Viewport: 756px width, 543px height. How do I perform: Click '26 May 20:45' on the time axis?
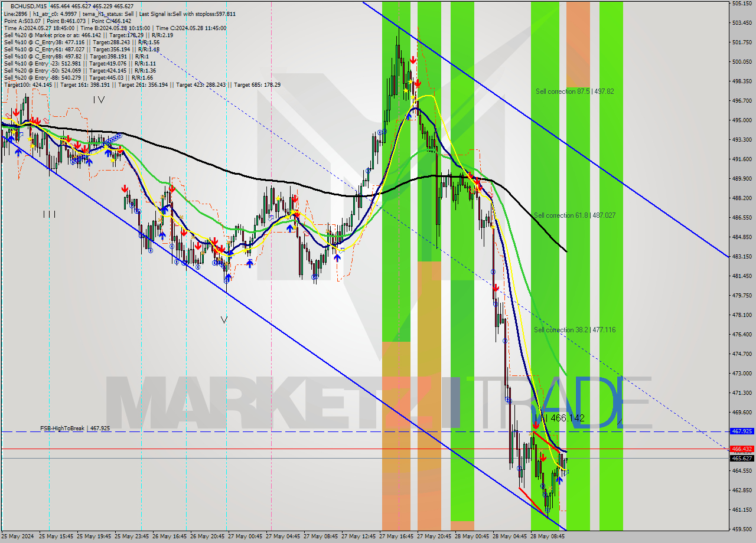(x=207, y=537)
